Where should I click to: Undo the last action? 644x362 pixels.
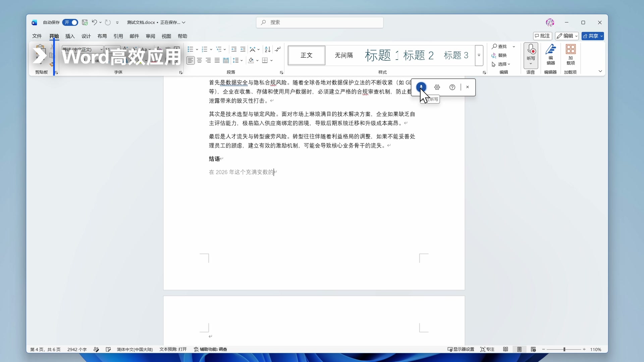tap(94, 22)
